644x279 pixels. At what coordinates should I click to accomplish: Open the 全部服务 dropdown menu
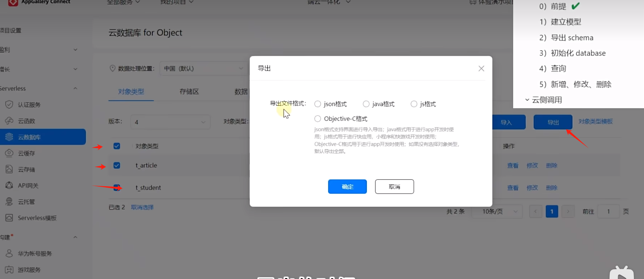[x=123, y=2]
